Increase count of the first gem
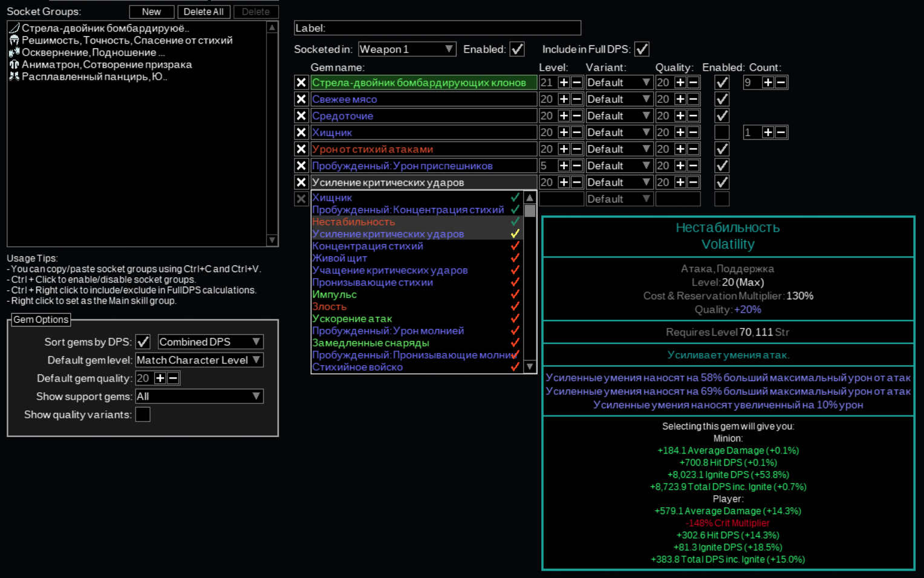Image resolution: width=924 pixels, height=578 pixels. [768, 82]
